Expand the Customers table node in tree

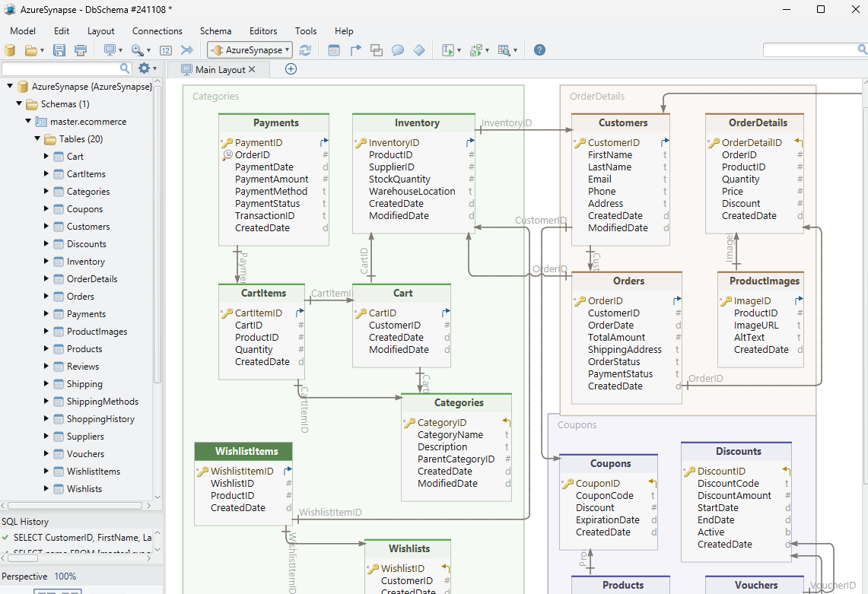[46, 226]
